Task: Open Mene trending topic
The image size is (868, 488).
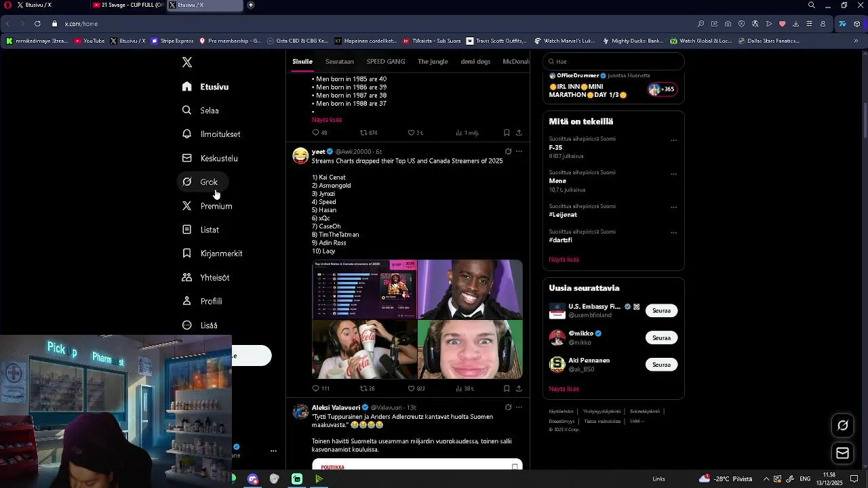Action: 557,181
